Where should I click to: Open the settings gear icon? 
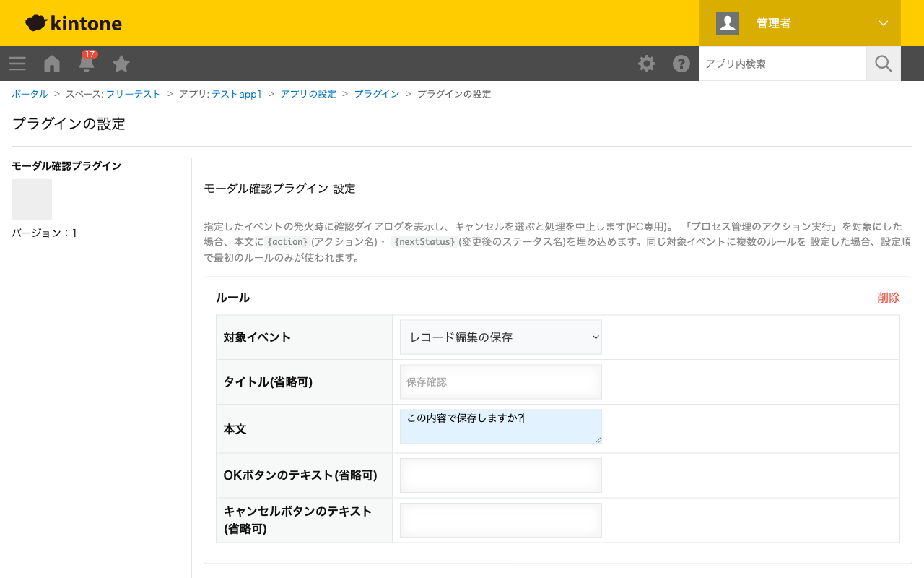tap(647, 64)
